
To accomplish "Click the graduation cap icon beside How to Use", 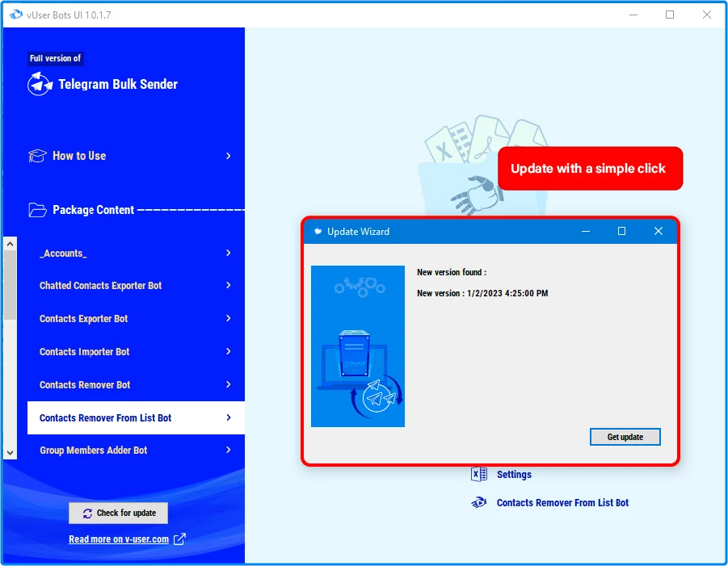I will pyautogui.click(x=37, y=156).
